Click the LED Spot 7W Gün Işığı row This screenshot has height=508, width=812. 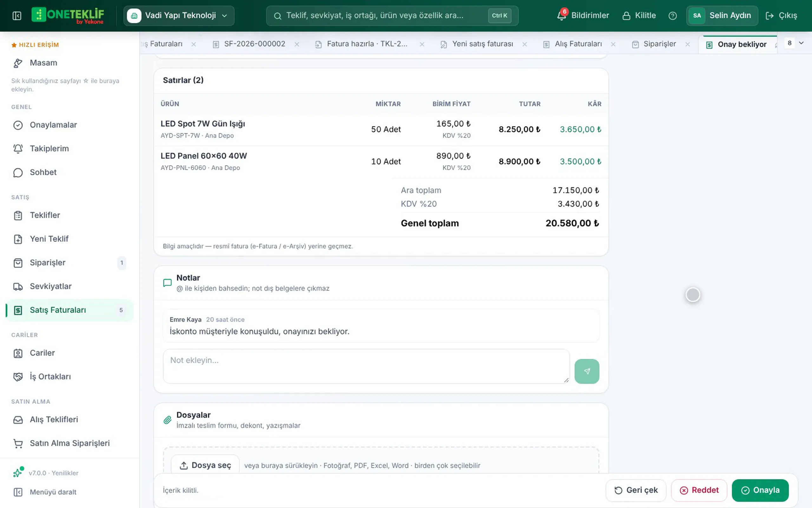click(381, 130)
